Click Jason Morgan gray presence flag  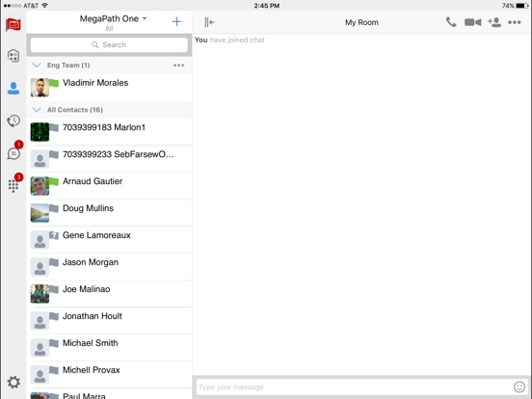54,262
